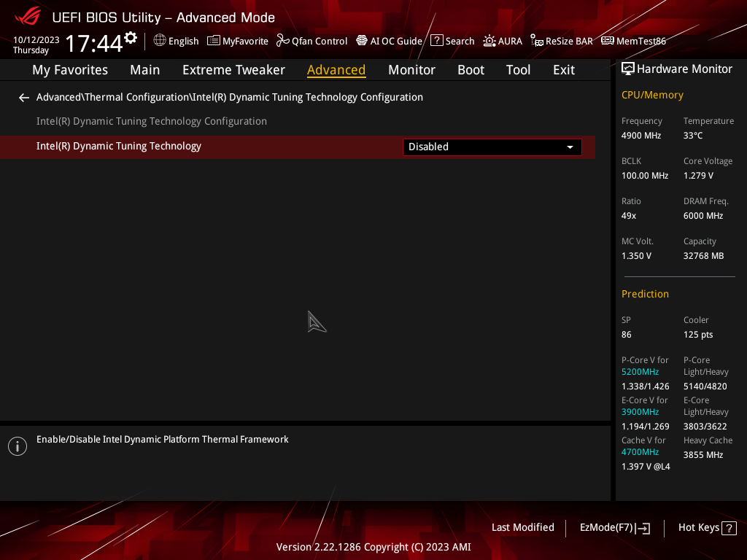This screenshot has height=560, width=747.
Task: Open the Hot Keys help
Action: pos(707,528)
